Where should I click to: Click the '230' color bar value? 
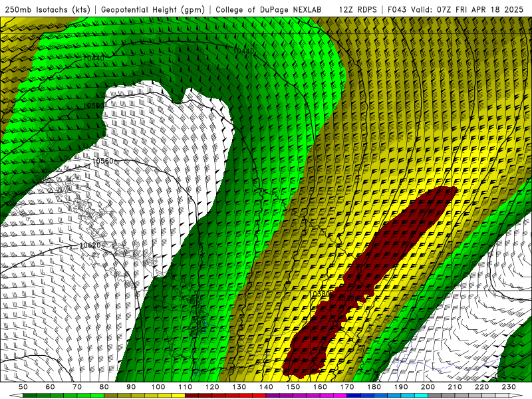click(x=509, y=387)
